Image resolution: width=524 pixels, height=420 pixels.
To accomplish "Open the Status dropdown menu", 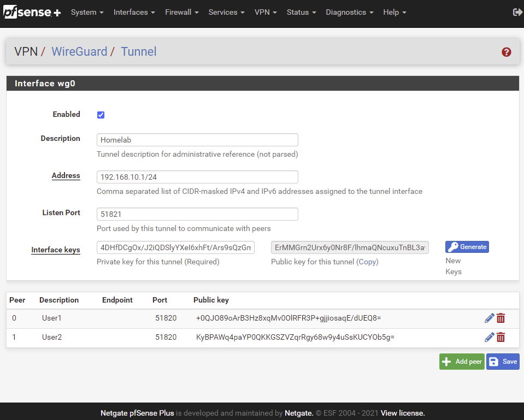I will [x=301, y=13].
